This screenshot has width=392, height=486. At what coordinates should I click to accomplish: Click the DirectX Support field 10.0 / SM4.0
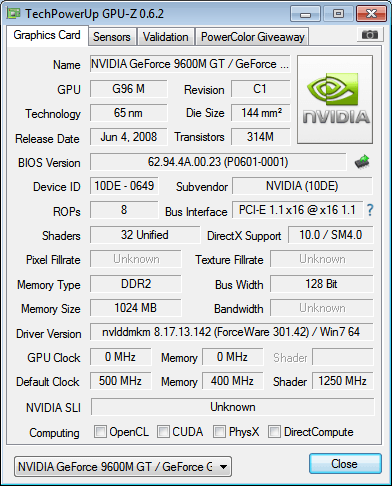point(331,235)
